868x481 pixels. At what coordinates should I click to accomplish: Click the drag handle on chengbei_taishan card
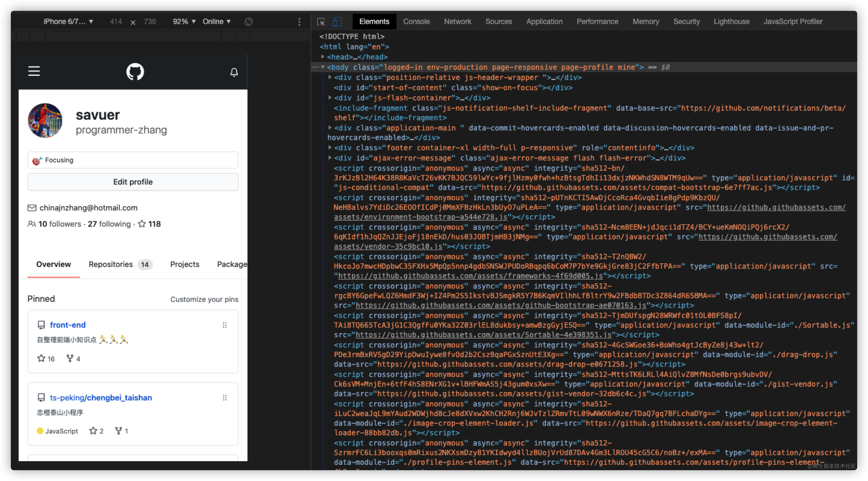coord(224,398)
